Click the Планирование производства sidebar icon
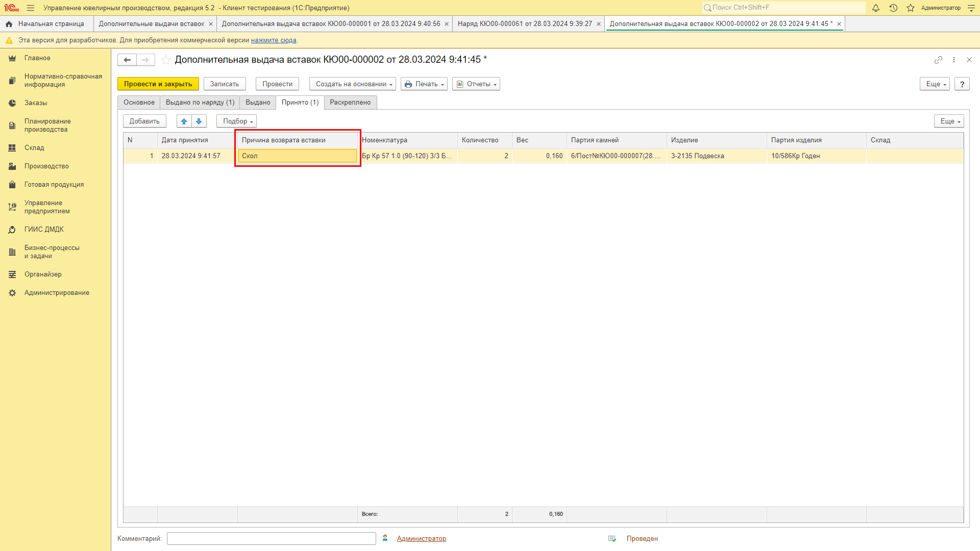Screen dimensions: 980x551 (x=12, y=126)
